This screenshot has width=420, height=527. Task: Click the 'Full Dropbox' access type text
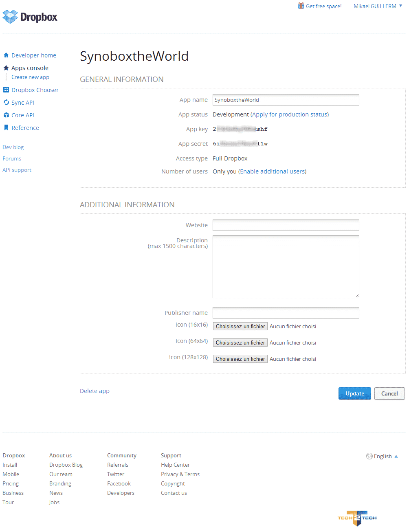tap(230, 158)
